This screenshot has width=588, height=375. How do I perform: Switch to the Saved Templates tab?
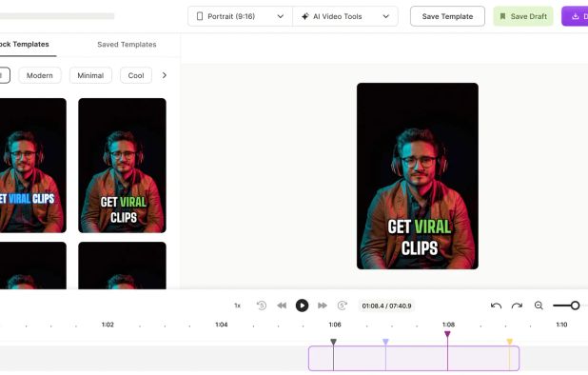pyautogui.click(x=127, y=44)
